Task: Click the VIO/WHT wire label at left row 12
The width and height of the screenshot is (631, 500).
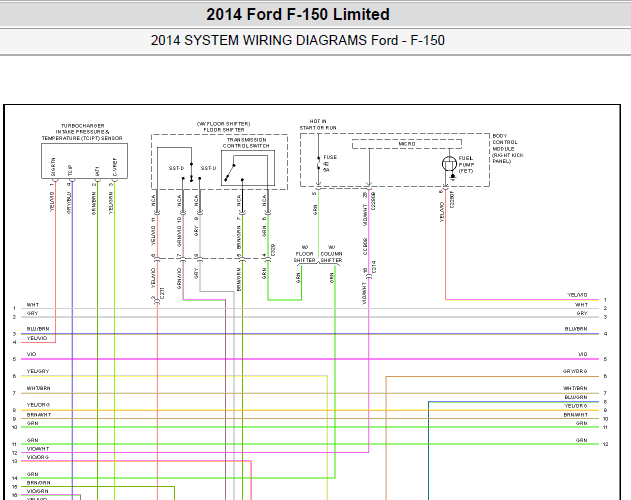Action: [x=38, y=448]
